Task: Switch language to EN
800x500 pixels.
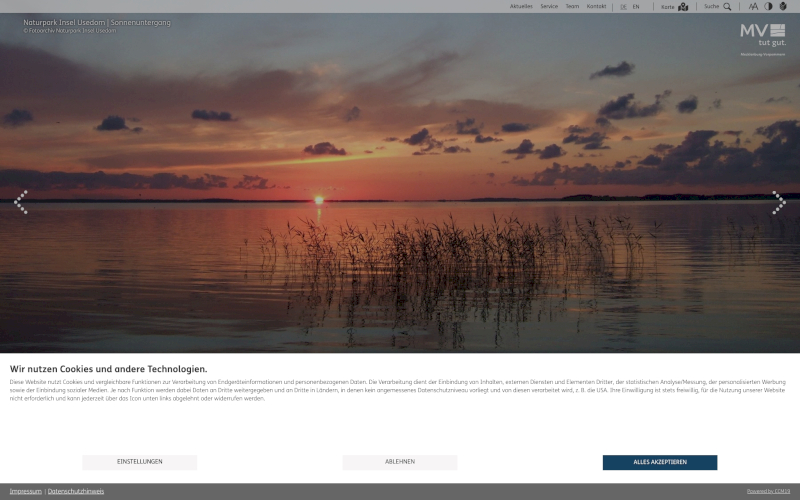Action: coord(636,6)
